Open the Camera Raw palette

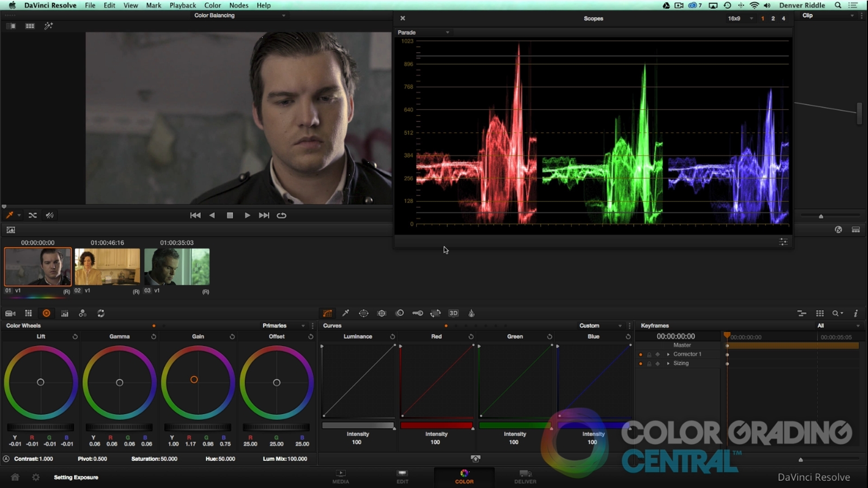pos(10,313)
